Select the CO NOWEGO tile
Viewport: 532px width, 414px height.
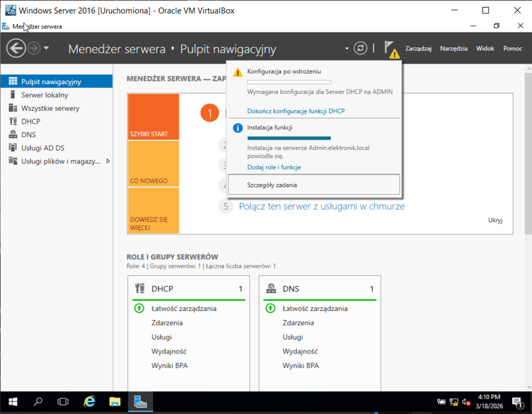[x=154, y=164]
